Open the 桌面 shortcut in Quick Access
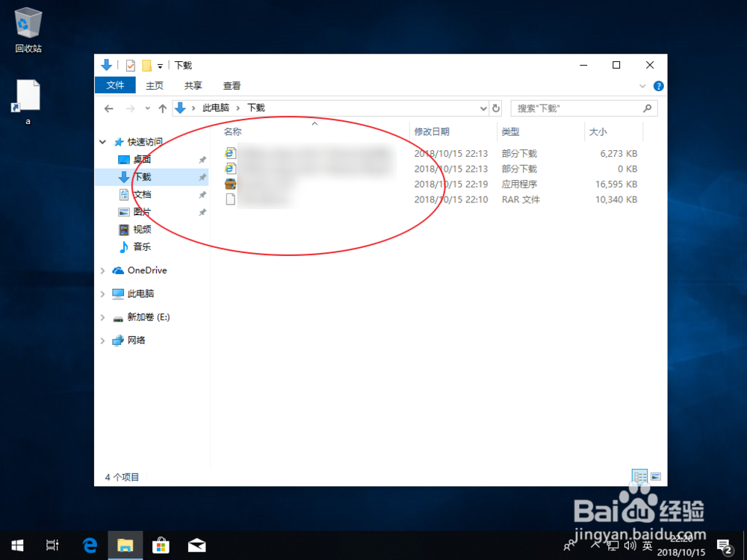 143,159
